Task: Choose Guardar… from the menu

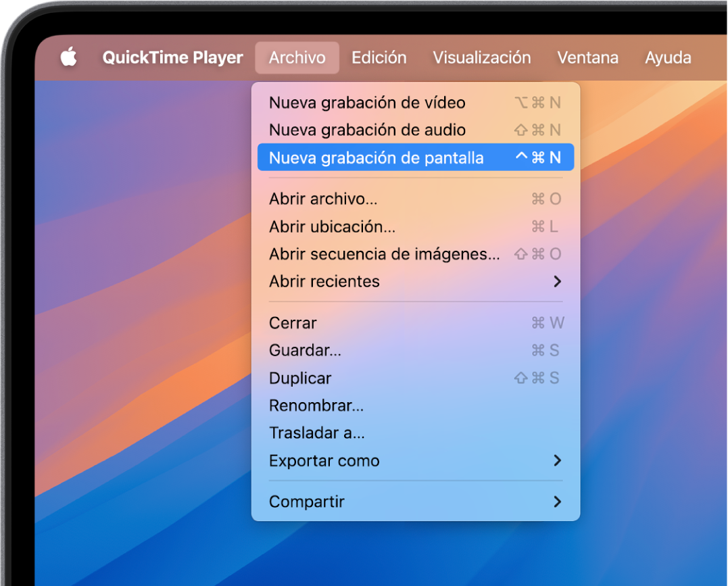Action: coord(416,350)
